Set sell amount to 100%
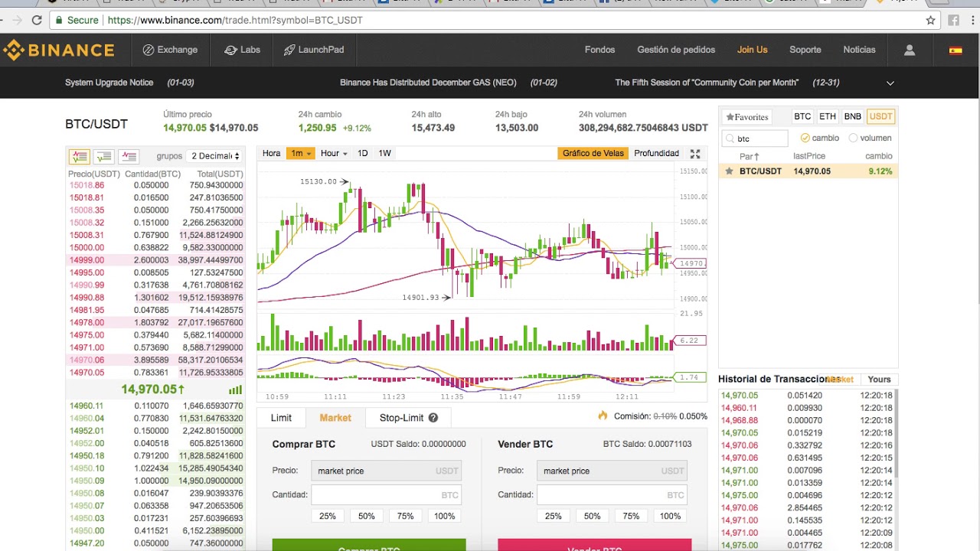 pyautogui.click(x=670, y=516)
